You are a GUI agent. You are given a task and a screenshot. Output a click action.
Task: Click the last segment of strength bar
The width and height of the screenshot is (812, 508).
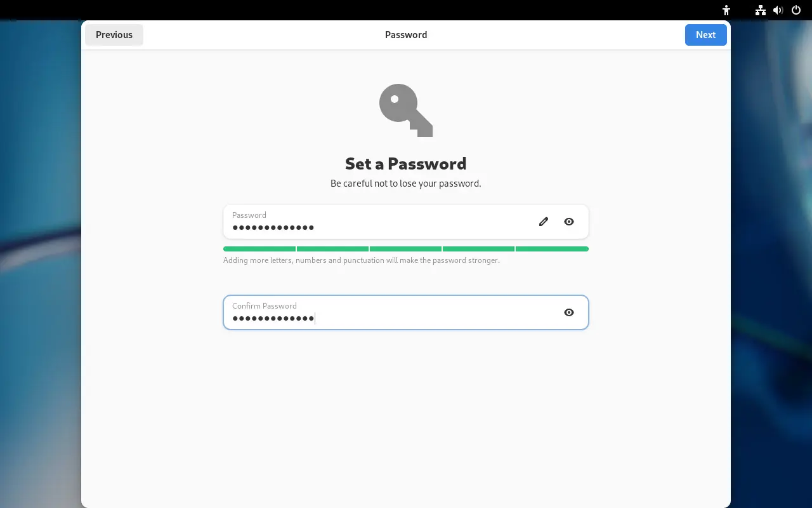coord(552,249)
